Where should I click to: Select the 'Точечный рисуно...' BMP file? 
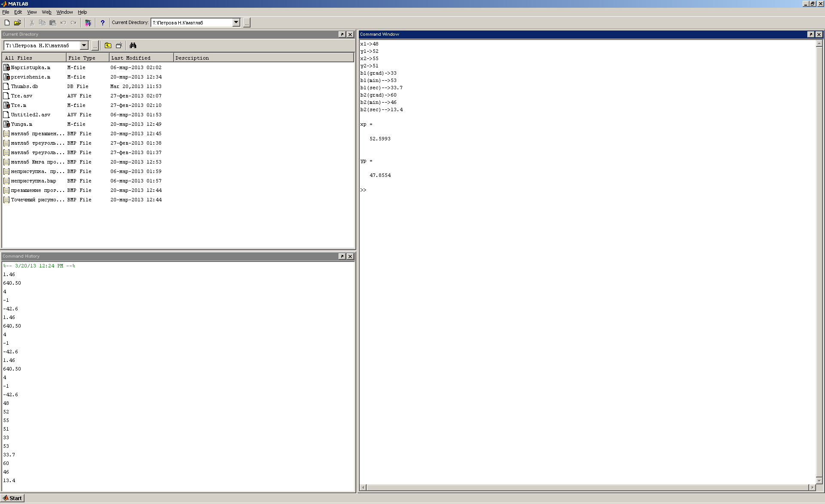tap(38, 200)
